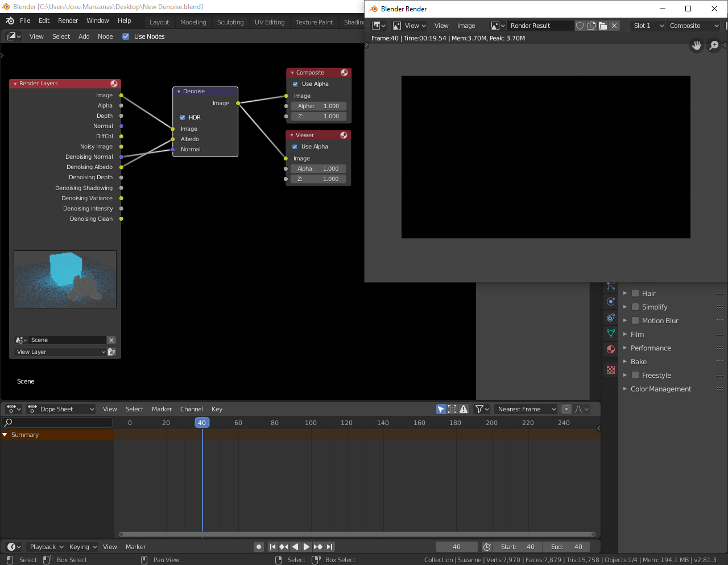Open the Object Data properties tab icon
This screenshot has height=565, width=728.
click(611, 333)
